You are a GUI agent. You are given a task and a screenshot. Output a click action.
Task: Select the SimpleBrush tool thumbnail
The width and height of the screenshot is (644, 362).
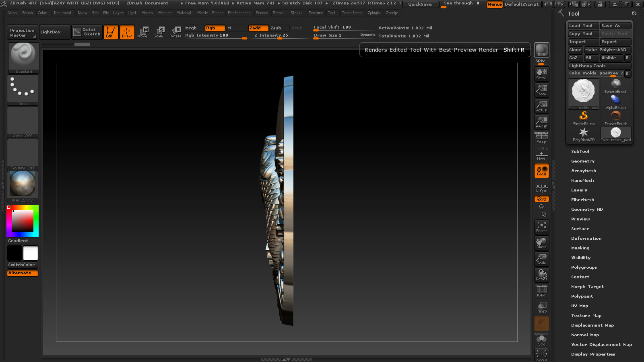coord(584,119)
